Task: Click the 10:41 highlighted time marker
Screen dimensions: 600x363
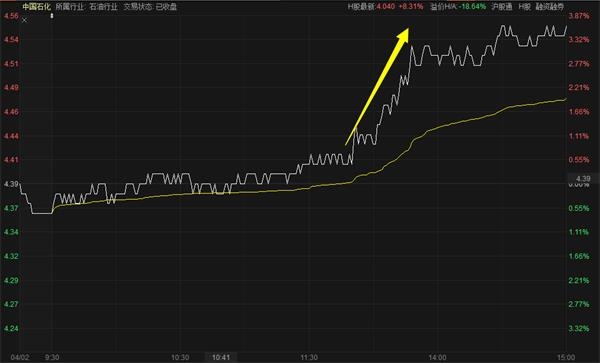Action: [221, 358]
